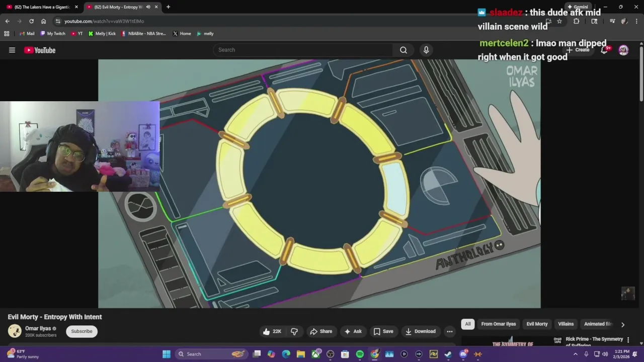Open Spotify from the taskbar
Viewport: 644px width, 362px height.
click(x=360, y=354)
